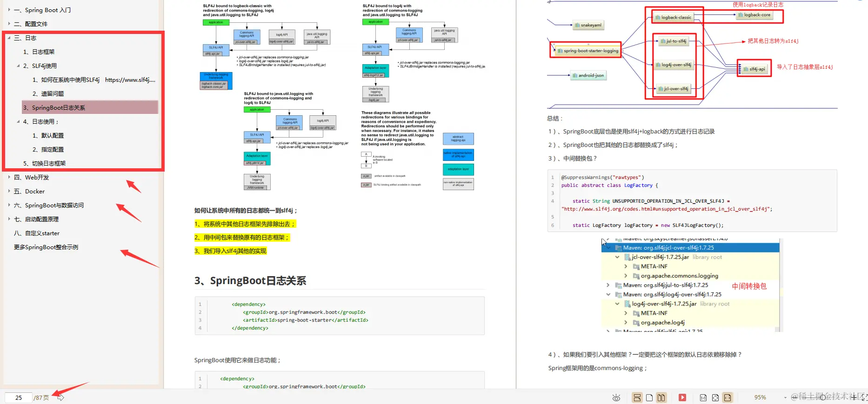Start slideshow with red play icon
Screen dimensions: 868x404
682,398
